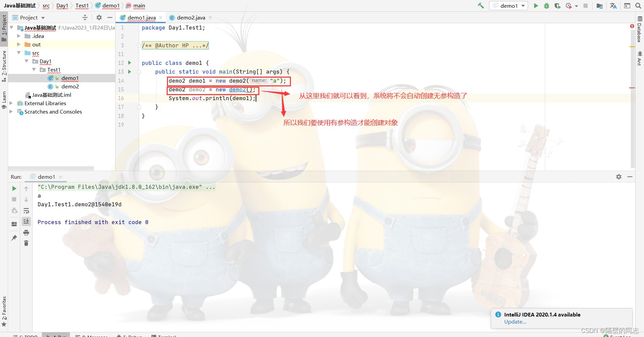The width and height of the screenshot is (644, 337).
Task: Open the demo1 run configuration dropdown
Action: tap(509, 6)
